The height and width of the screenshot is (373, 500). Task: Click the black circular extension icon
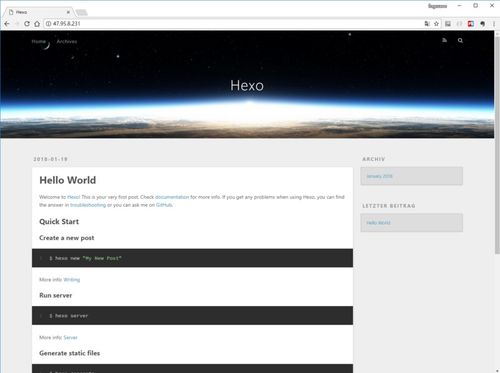pyautogui.click(x=482, y=24)
